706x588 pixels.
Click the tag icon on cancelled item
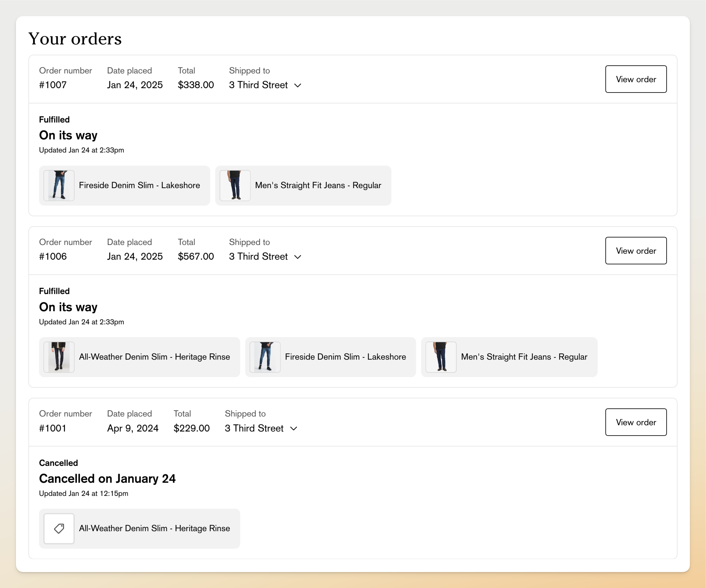[x=59, y=529]
